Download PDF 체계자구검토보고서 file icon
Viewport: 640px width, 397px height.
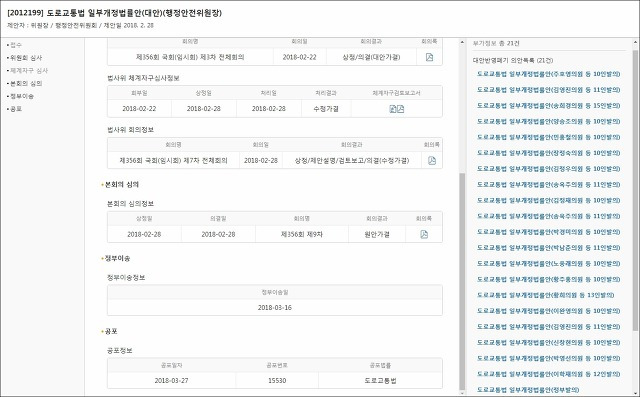400,109
